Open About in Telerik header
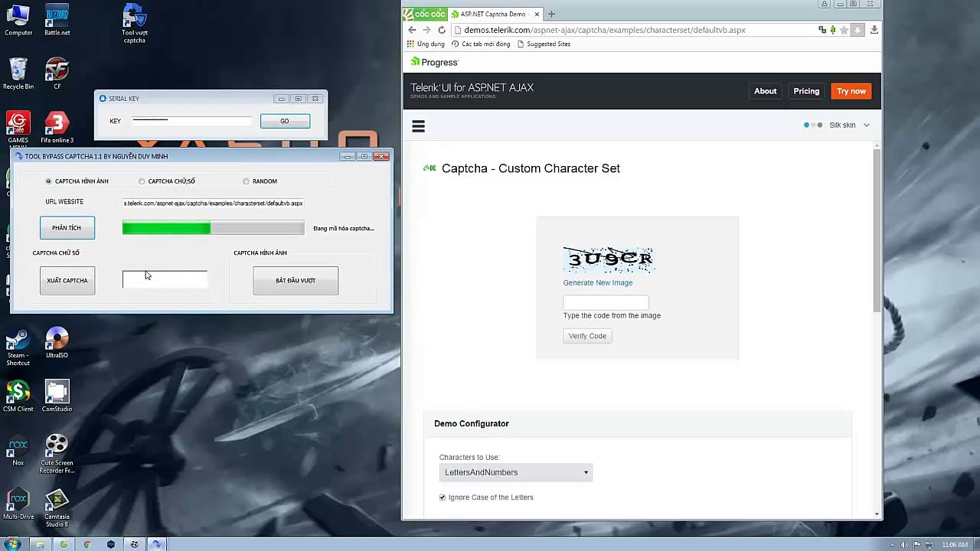Screen dimensions: 980x551 (x=766, y=91)
